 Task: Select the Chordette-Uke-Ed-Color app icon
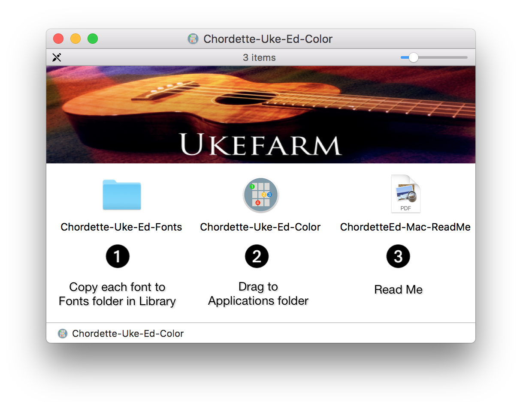coord(261,195)
